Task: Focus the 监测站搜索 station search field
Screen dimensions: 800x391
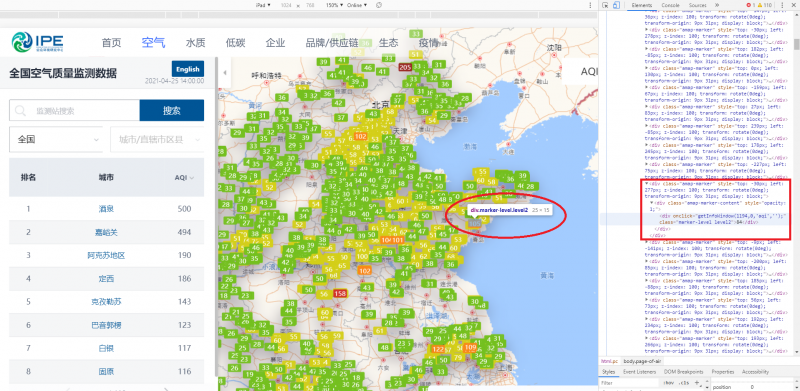Action: (x=74, y=110)
